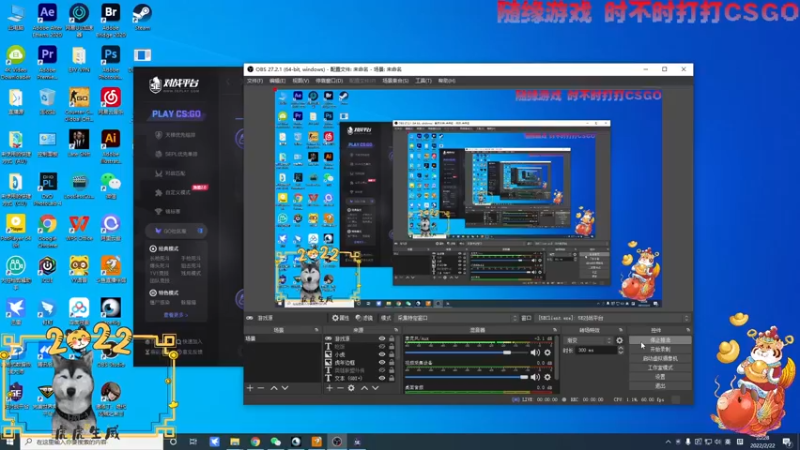
Task: Open the 场景集合(S) menu in OBS
Action: (395, 81)
